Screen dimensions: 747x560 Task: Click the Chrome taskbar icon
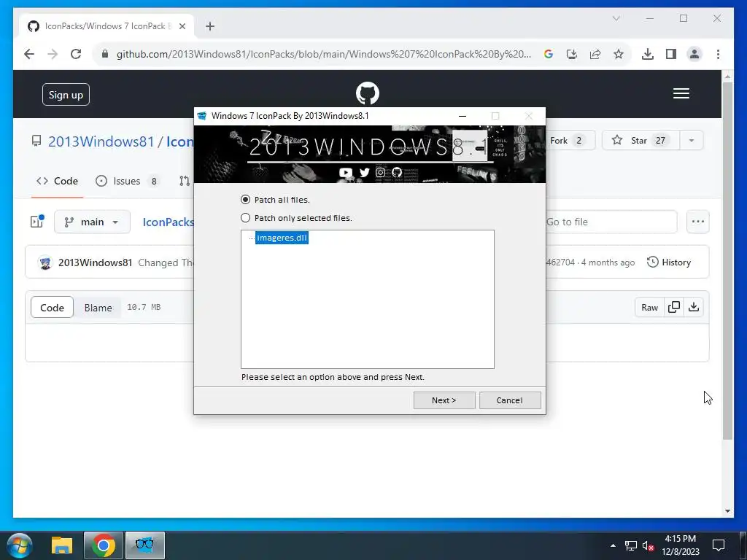pyautogui.click(x=104, y=545)
